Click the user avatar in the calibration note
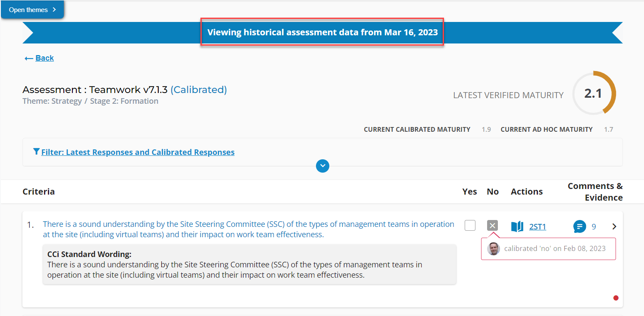 tap(494, 249)
